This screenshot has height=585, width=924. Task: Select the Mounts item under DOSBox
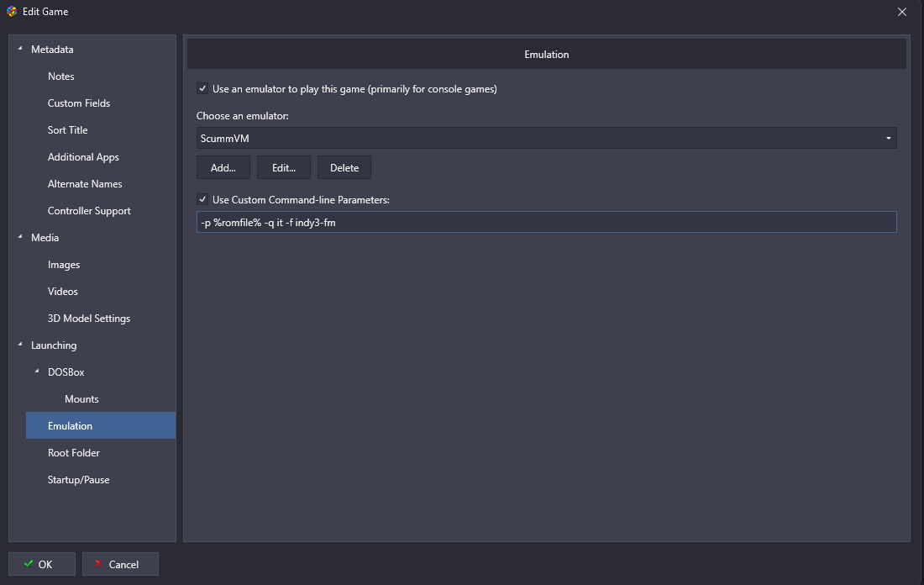pos(81,399)
